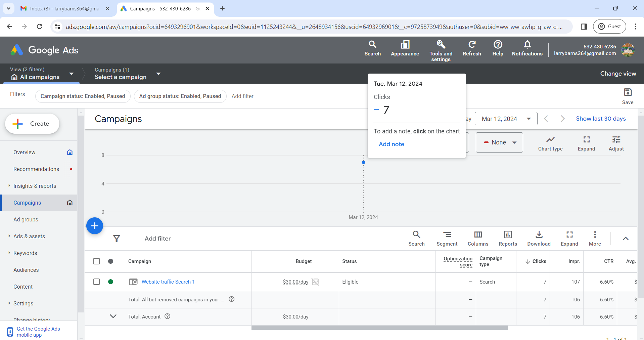644x340 pixels.
Task: Open table Reports
Action: pyautogui.click(x=508, y=239)
